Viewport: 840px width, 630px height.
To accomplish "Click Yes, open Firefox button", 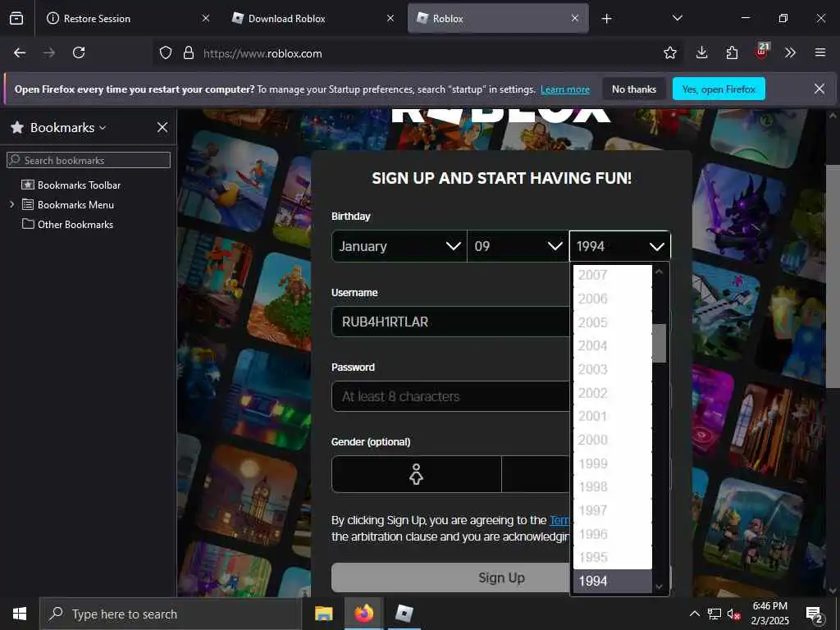I will [719, 89].
